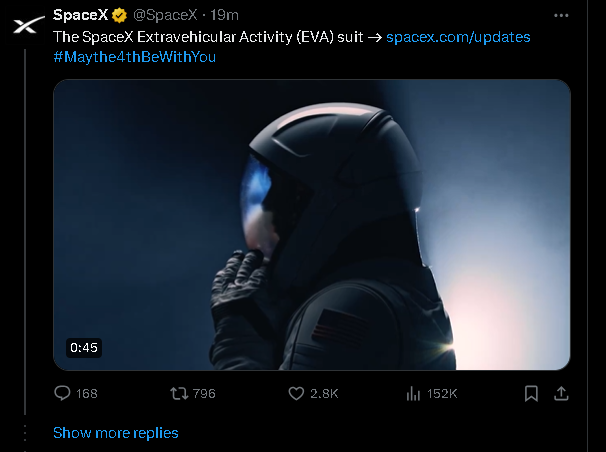The width and height of the screenshot is (606, 452).
Task: Bookmark the SpaceX EVA suit post
Action: tap(531, 394)
